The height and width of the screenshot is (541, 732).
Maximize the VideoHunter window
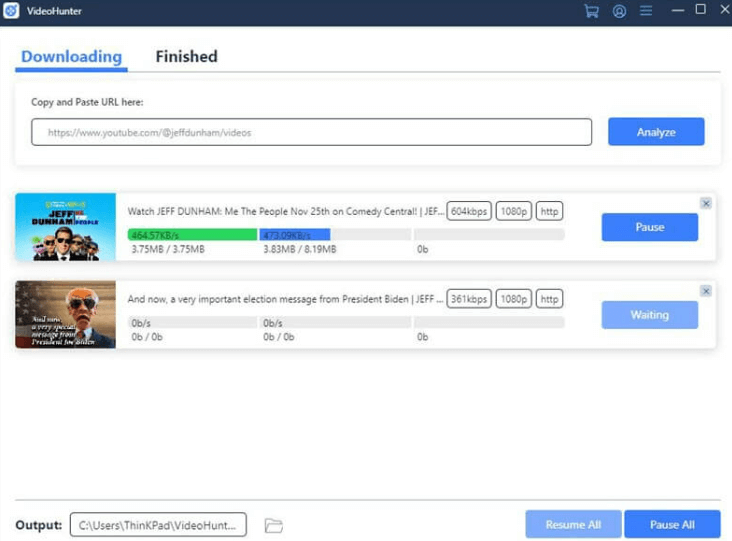701,9
